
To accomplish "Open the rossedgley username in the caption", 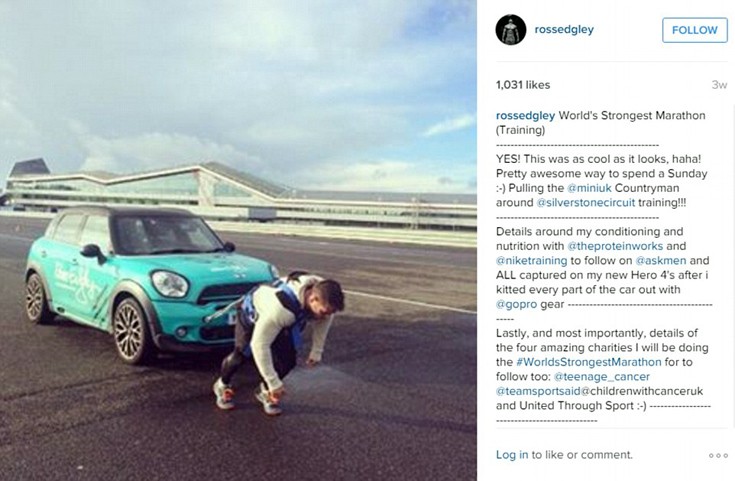I will (525, 115).
